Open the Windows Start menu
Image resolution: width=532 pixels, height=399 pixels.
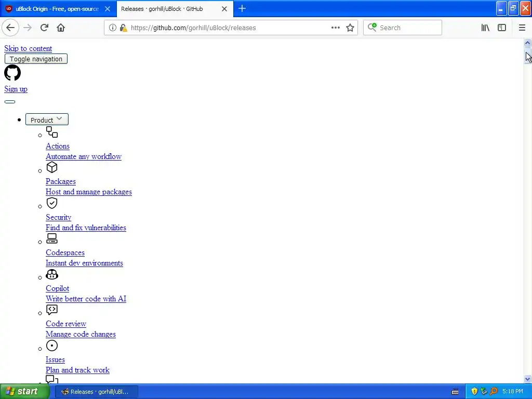(x=24, y=392)
